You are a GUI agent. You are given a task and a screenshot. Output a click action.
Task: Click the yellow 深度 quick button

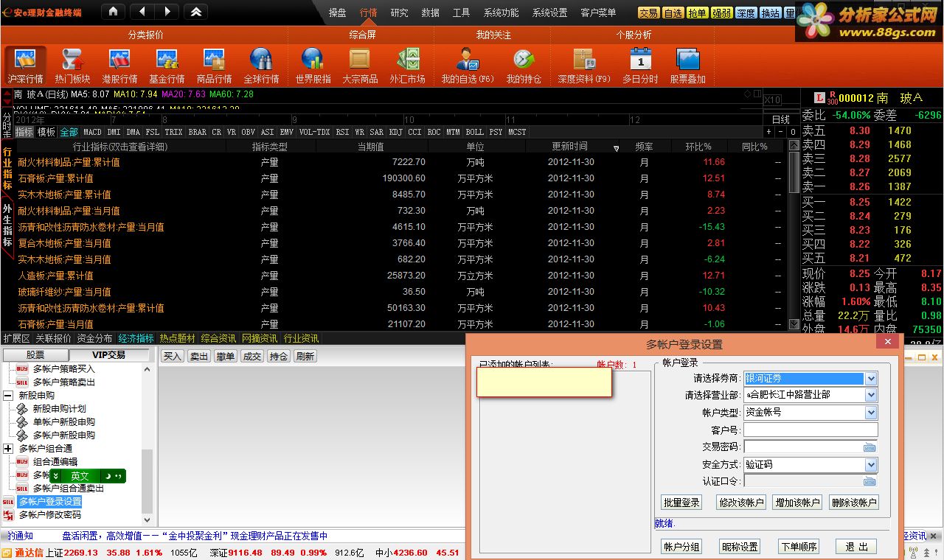pyautogui.click(x=746, y=13)
